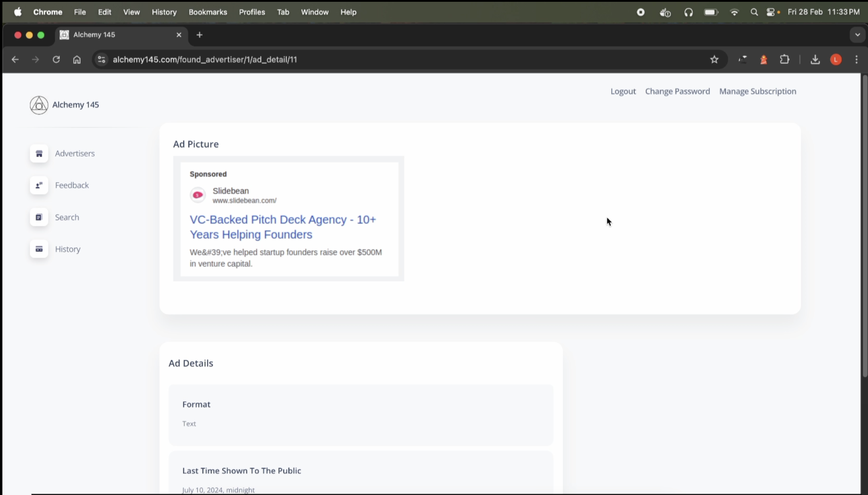
Task: Click the Slidebean ad logo
Action: click(x=198, y=195)
